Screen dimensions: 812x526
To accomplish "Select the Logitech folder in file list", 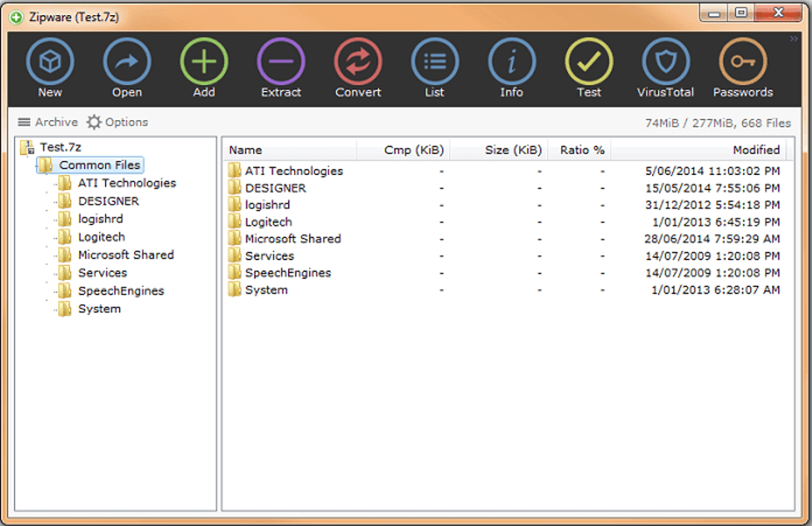I will (x=268, y=222).
